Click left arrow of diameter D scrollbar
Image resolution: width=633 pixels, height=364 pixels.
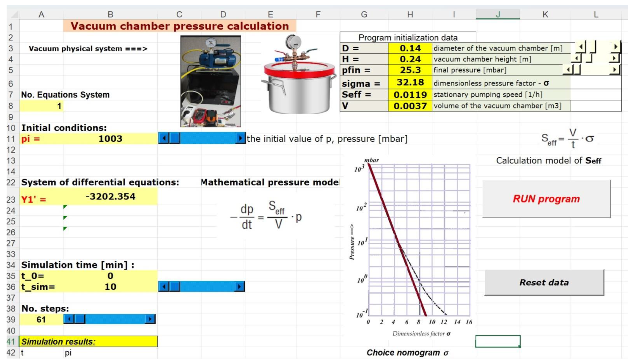(x=580, y=47)
